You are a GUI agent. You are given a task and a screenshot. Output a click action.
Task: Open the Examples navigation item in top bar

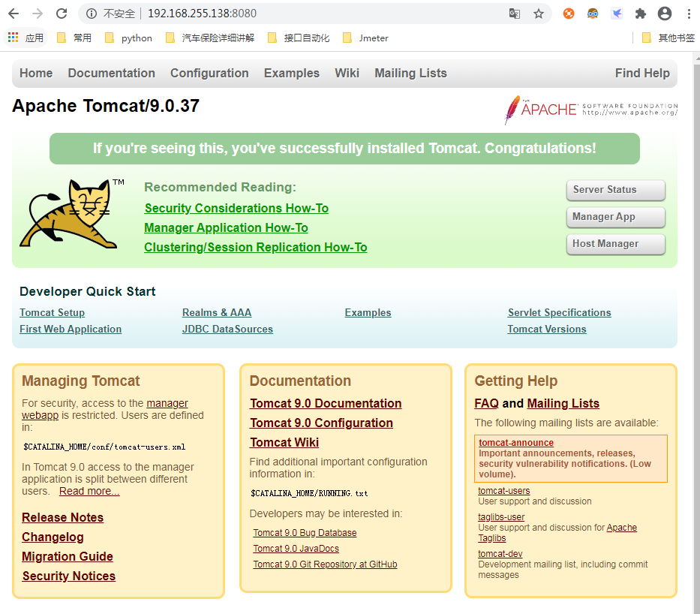(x=292, y=74)
